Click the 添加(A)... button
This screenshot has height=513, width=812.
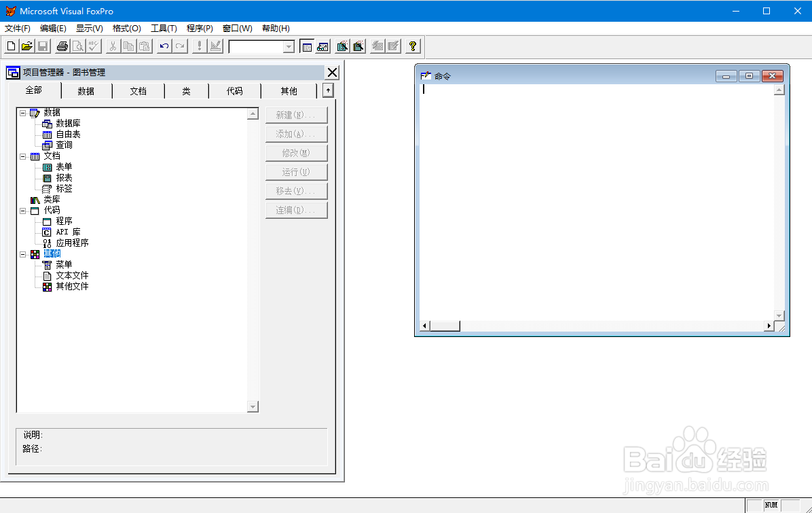tap(296, 135)
